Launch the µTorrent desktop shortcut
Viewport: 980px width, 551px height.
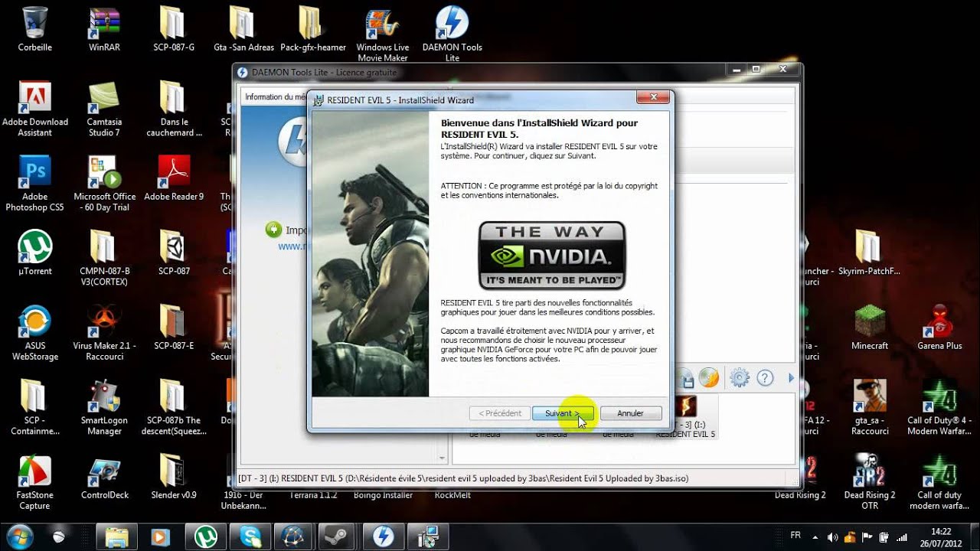pos(34,253)
